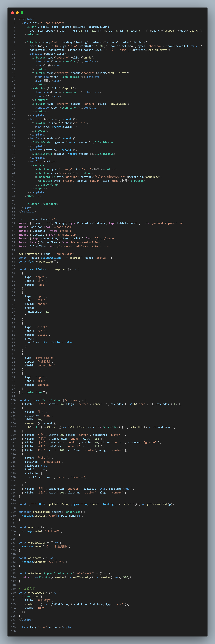Viewport: 215px width, 644px height.
Task: Click the yellow minimize dot
Action: click(x=17, y=13)
